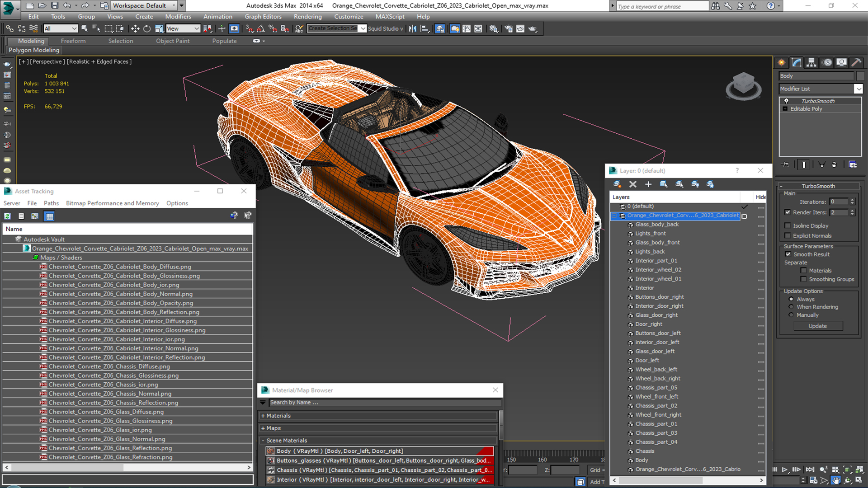This screenshot has width=868, height=488.
Task: Select the When Rendering update option
Action: [791, 307]
